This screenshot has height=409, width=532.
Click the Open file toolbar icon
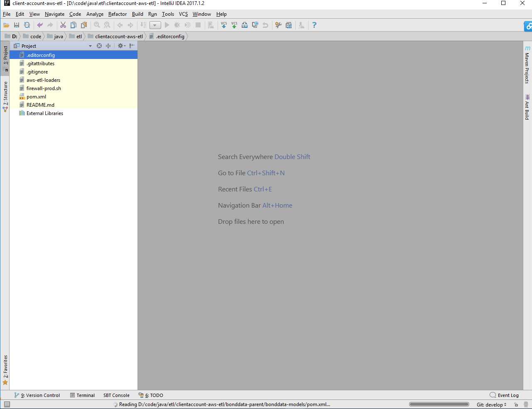tap(6, 25)
